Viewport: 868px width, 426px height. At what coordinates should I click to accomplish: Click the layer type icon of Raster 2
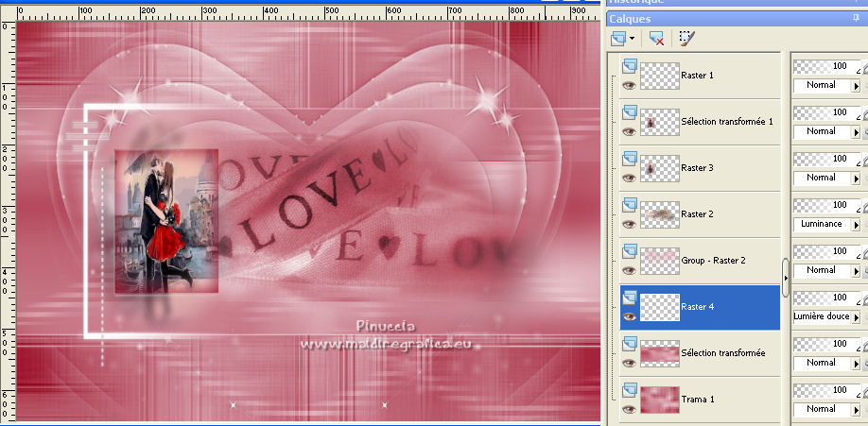630,206
